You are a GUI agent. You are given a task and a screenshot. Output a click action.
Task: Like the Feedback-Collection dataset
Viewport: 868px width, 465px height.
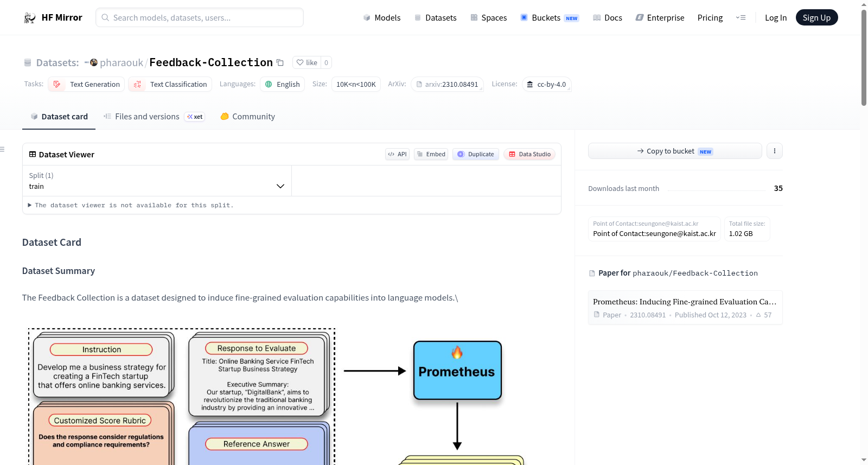[307, 62]
